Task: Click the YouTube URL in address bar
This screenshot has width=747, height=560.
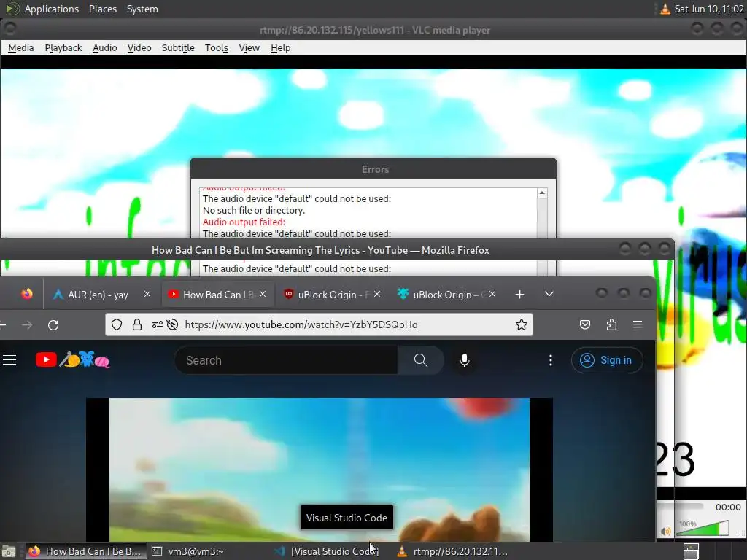Action: coord(301,324)
